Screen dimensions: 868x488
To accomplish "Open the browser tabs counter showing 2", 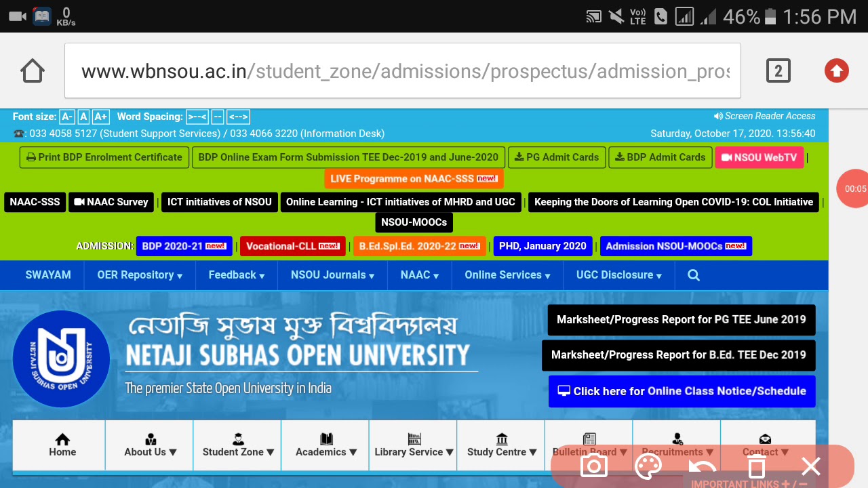I will coord(778,70).
